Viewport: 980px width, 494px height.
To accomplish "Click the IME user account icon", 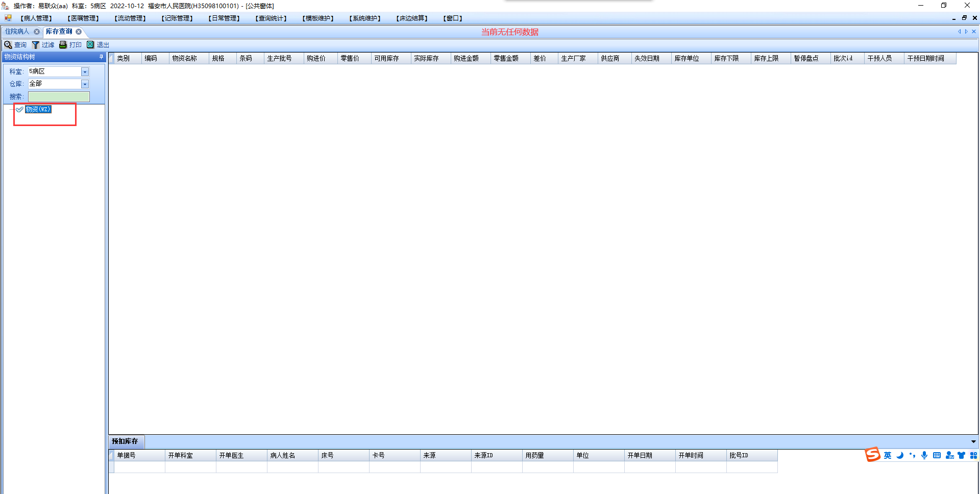I will 949,455.
